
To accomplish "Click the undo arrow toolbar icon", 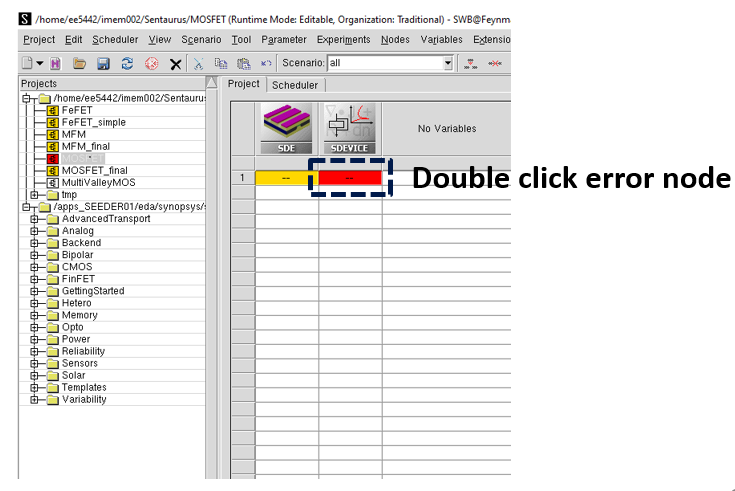I will [266, 63].
